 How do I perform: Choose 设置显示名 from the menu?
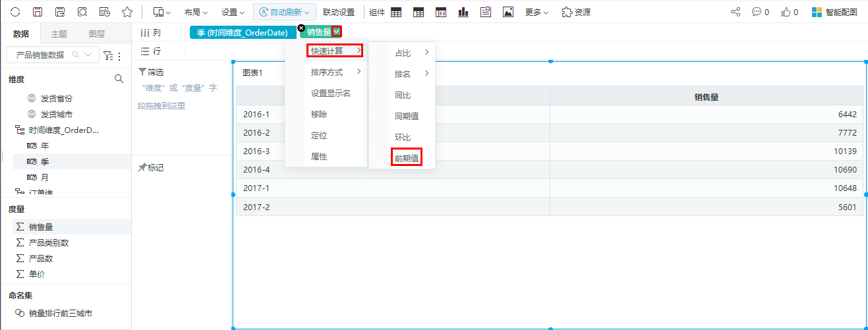point(326,94)
